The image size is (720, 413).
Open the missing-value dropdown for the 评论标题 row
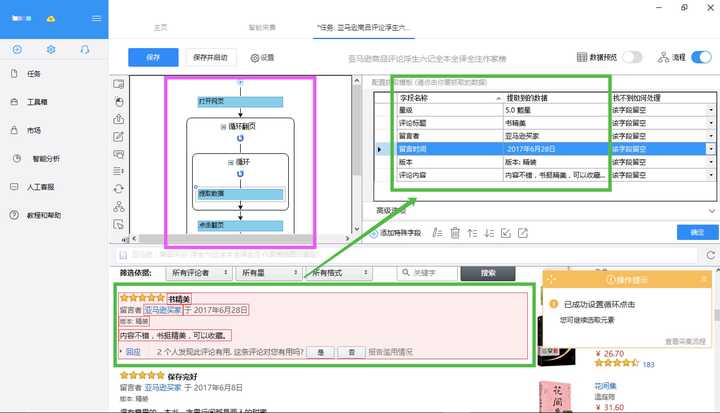pyautogui.click(x=710, y=123)
